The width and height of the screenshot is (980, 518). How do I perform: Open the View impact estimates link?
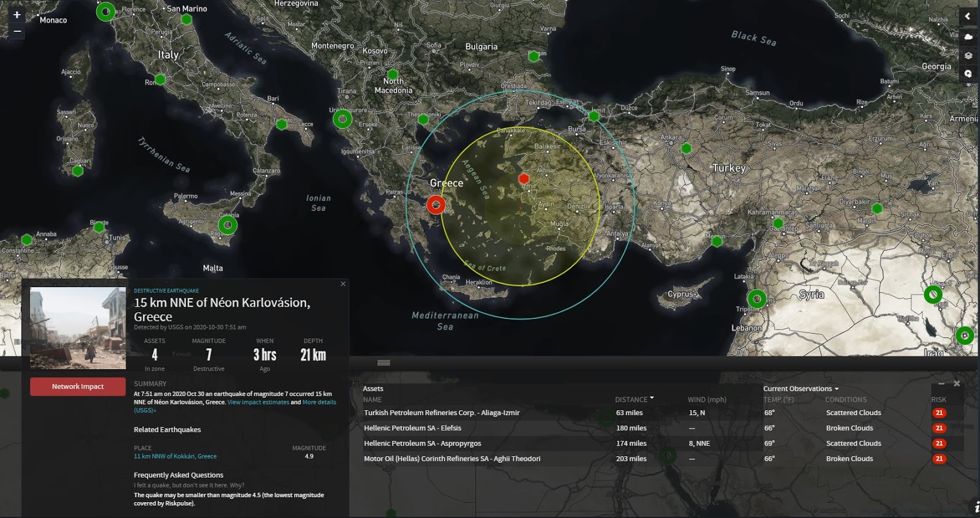pyautogui.click(x=258, y=402)
